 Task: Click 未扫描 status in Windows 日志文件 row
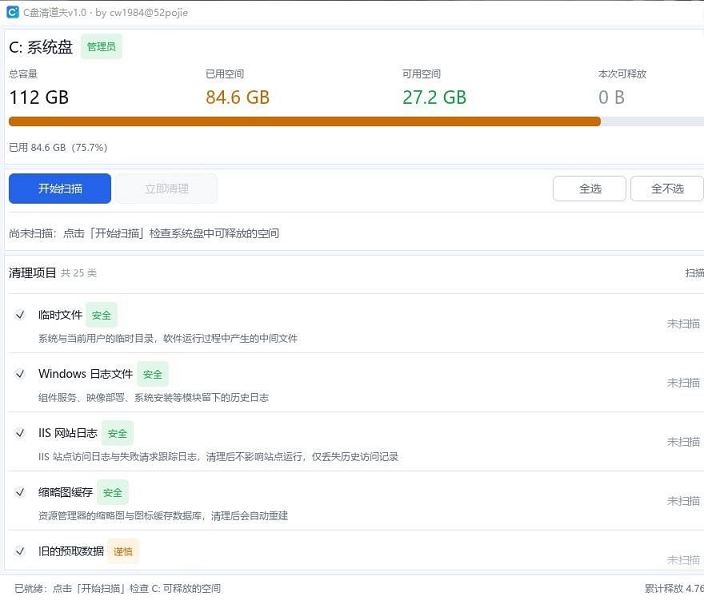(683, 383)
